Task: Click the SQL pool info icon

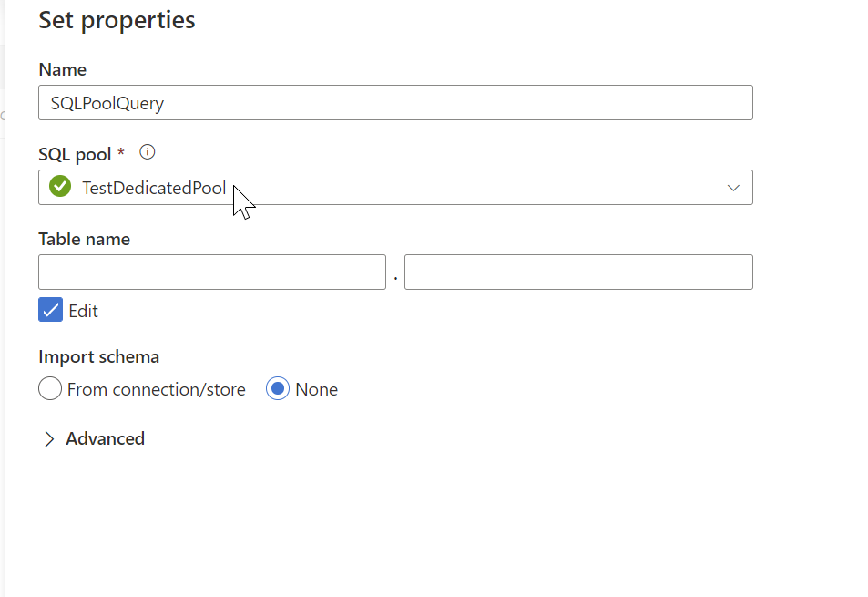Action: (x=148, y=151)
